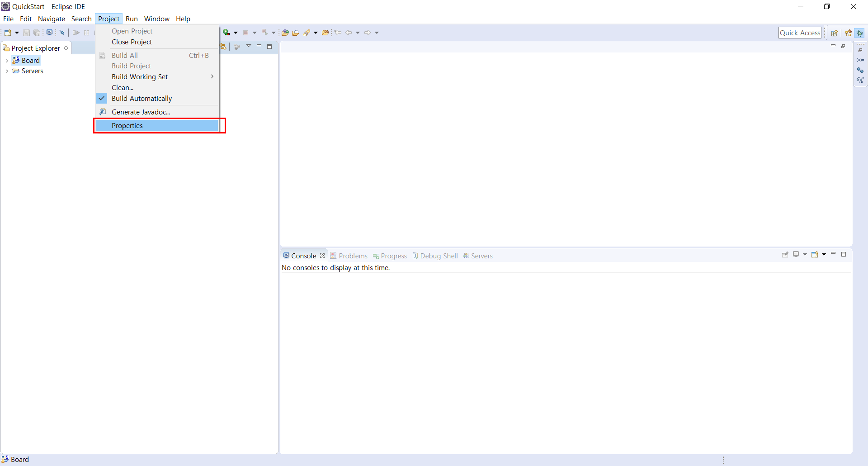Switch to the Debug Shell tab
Viewport: 868px width, 466px height.
point(435,256)
